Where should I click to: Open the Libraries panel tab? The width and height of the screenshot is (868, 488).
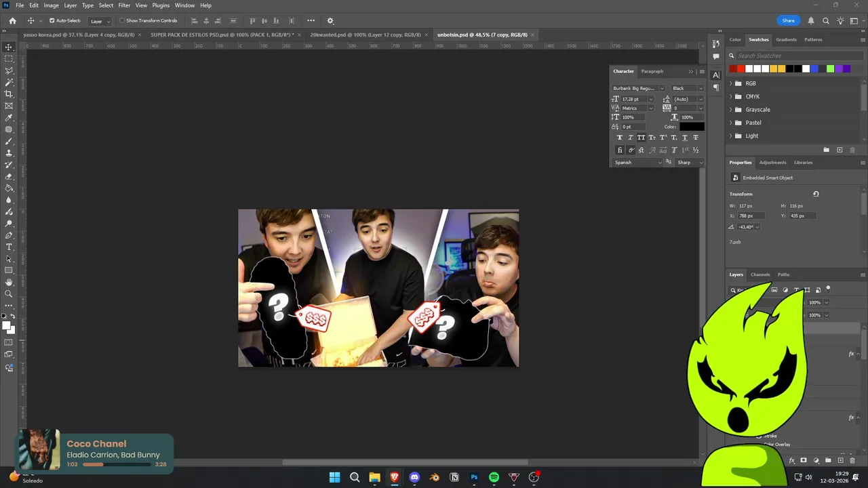pyautogui.click(x=803, y=163)
